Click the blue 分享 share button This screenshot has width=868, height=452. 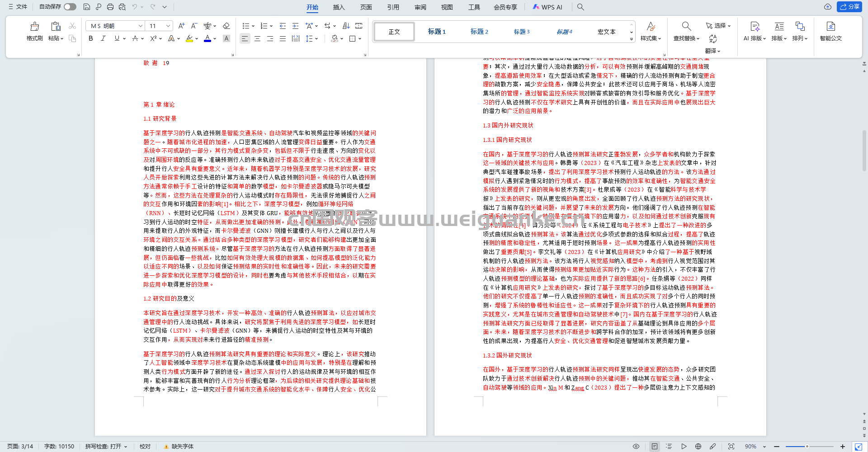point(849,7)
